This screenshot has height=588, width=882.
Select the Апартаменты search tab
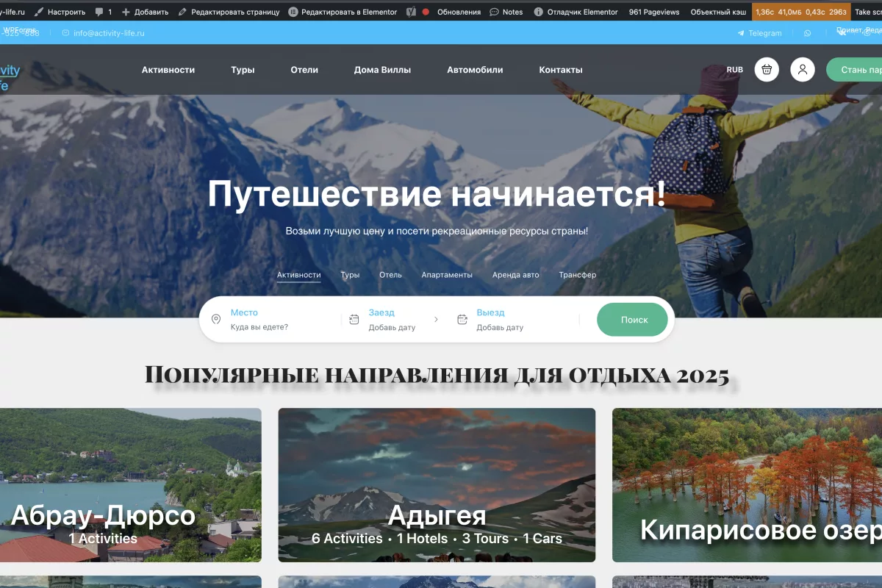pyautogui.click(x=447, y=275)
